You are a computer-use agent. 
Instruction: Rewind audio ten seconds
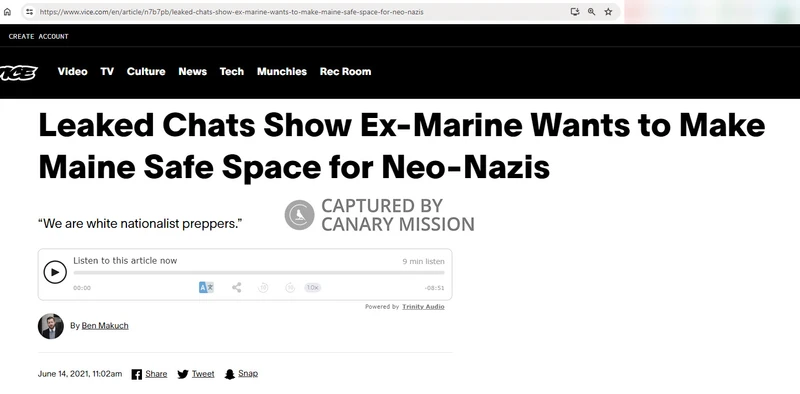click(263, 288)
